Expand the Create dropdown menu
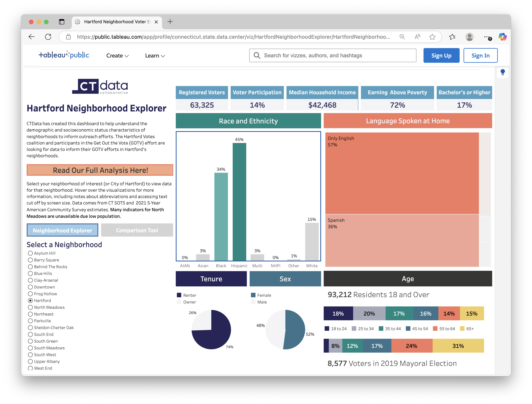The height and width of the screenshot is (404, 532). (x=117, y=56)
